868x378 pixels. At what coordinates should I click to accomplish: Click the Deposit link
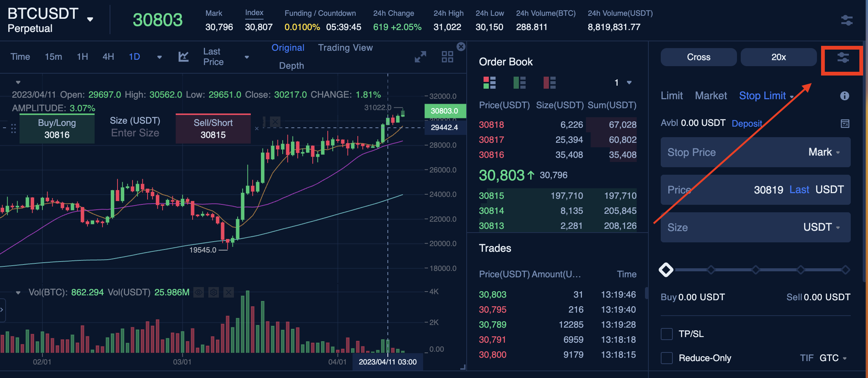click(746, 123)
